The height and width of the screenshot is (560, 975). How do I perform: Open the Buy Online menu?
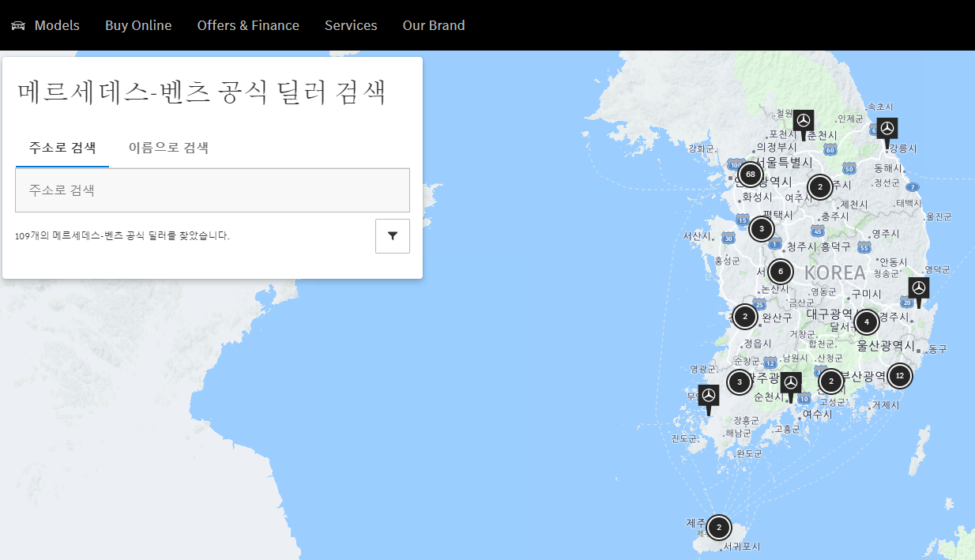[138, 25]
